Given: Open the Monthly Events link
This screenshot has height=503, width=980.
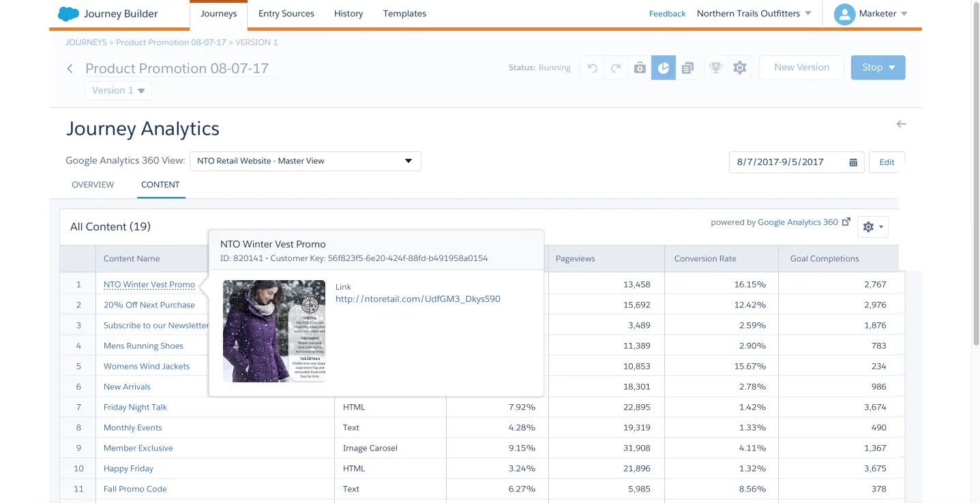Looking at the screenshot, I should tap(133, 427).
